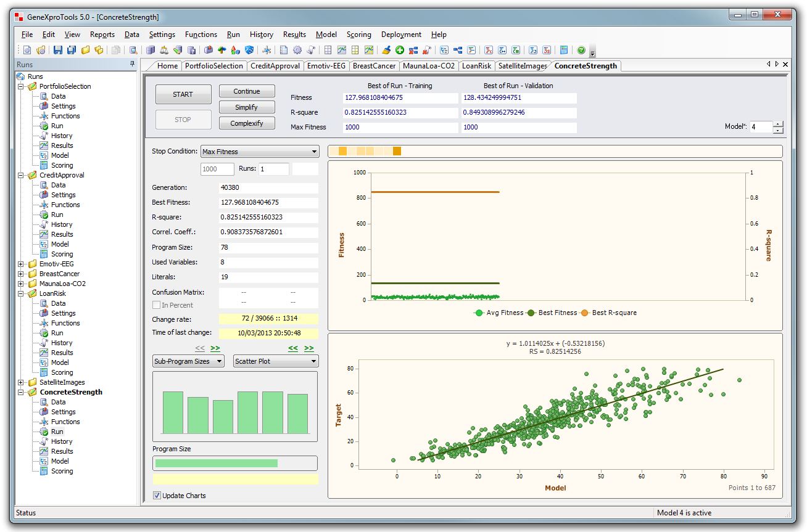The width and height of the screenshot is (807, 532).
Task: Select History under PortfolioSelection in tree
Action: 62,136
